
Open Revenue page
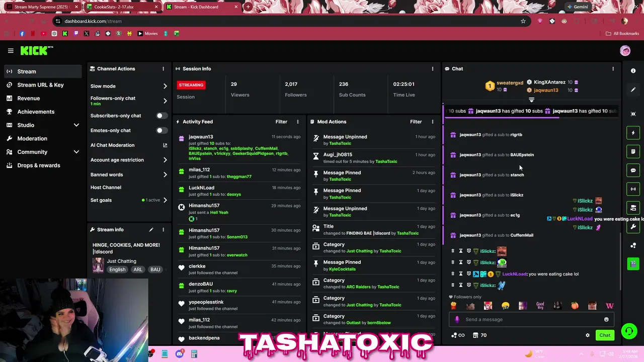coord(42,99)
